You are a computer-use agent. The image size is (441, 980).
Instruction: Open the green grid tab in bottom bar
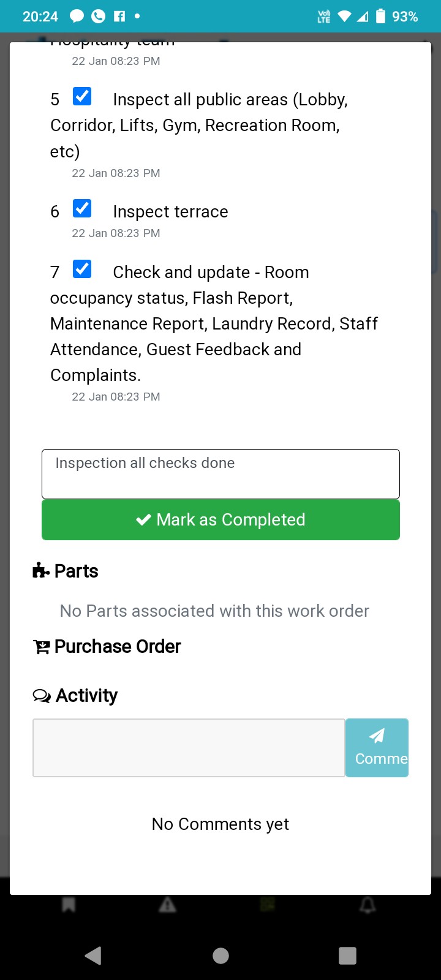click(x=268, y=905)
